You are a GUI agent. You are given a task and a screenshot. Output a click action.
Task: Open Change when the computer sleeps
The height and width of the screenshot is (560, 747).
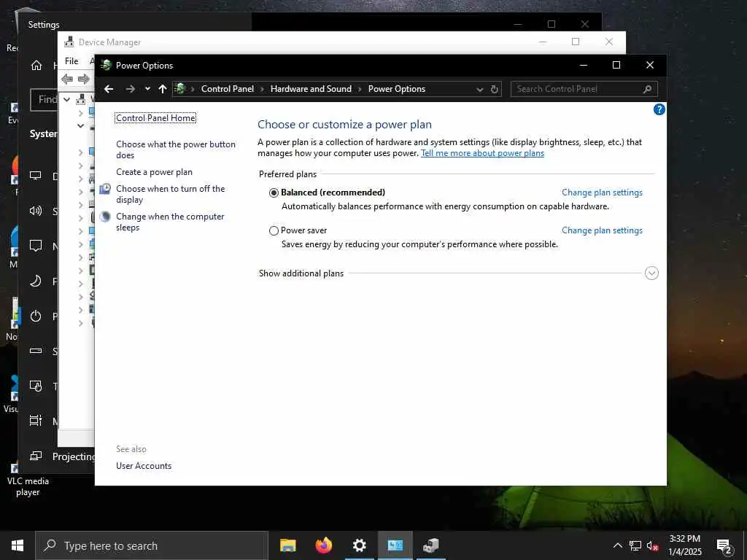[x=169, y=222]
